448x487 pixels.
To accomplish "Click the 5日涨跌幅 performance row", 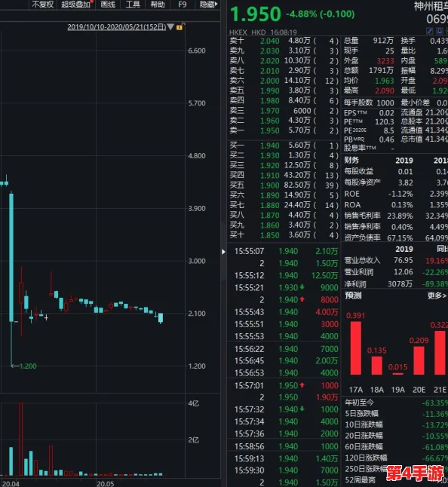I will pyautogui.click(x=396, y=414).
